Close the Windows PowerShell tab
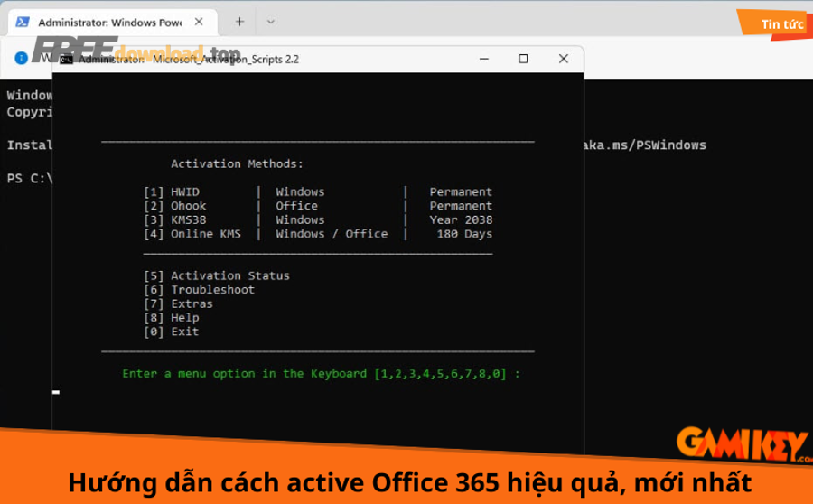Screen dimensions: 813x504 pos(199,22)
